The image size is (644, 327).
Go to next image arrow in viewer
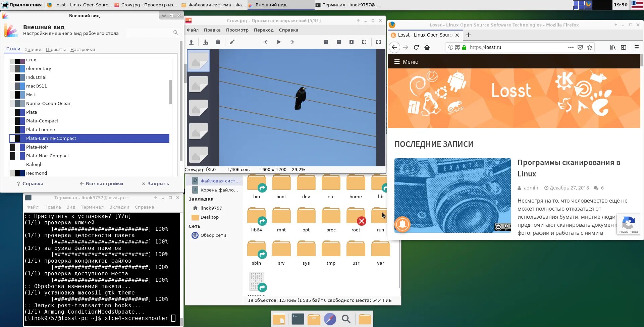point(291,42)
